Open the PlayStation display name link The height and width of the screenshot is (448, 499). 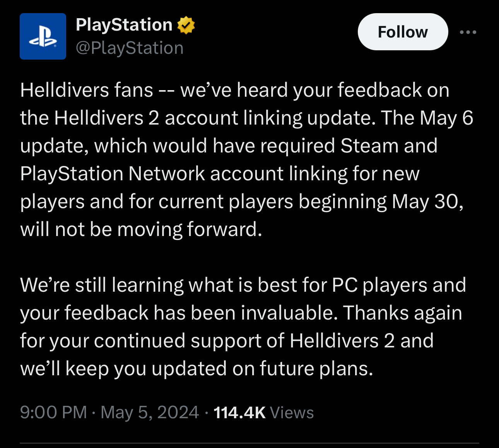click(x=124, y=25)
